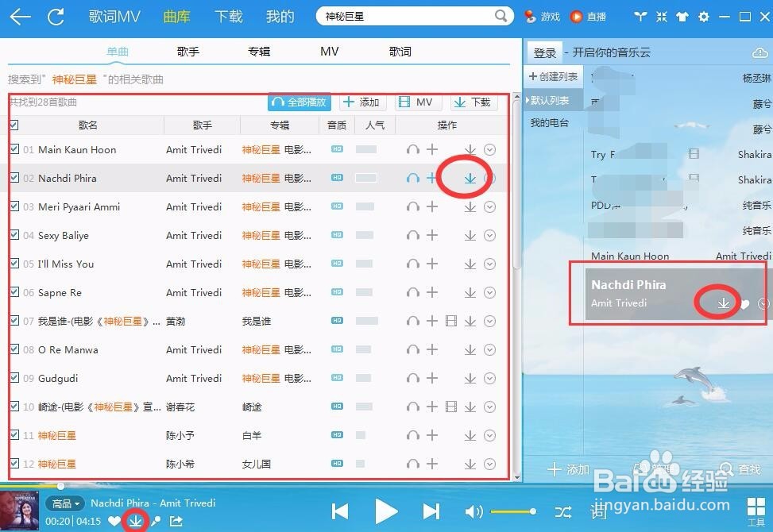Add Meri Pyaari Ammi with plus icon

point(432,207)
